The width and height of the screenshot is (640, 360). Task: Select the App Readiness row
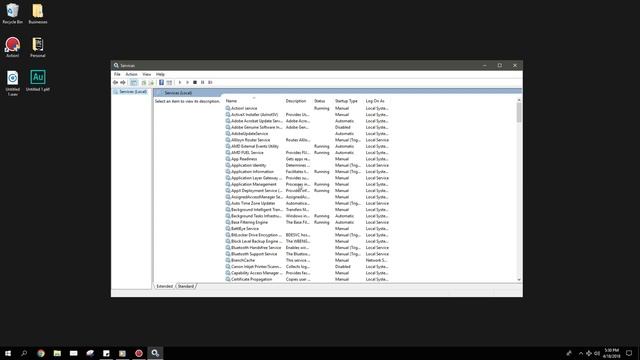[307, 159]
